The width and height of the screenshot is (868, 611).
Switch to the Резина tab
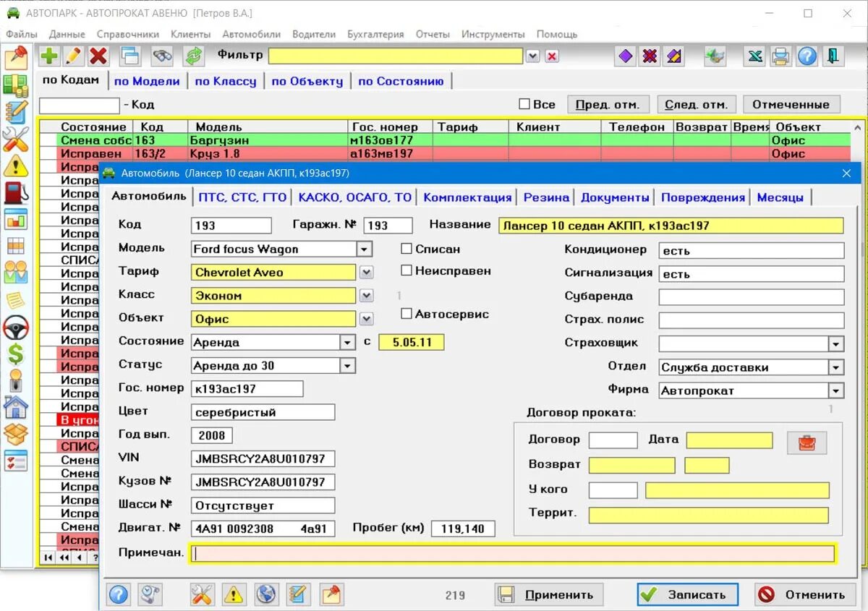(546, 197)
